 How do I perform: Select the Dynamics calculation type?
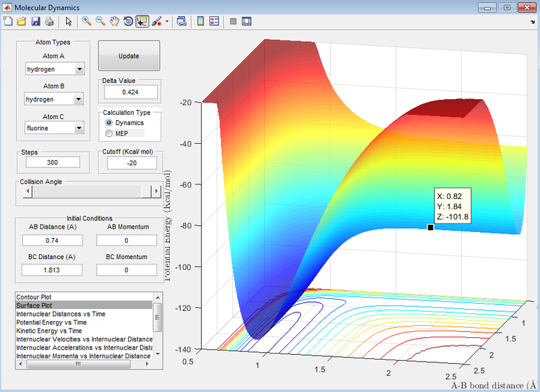[109, 123]
